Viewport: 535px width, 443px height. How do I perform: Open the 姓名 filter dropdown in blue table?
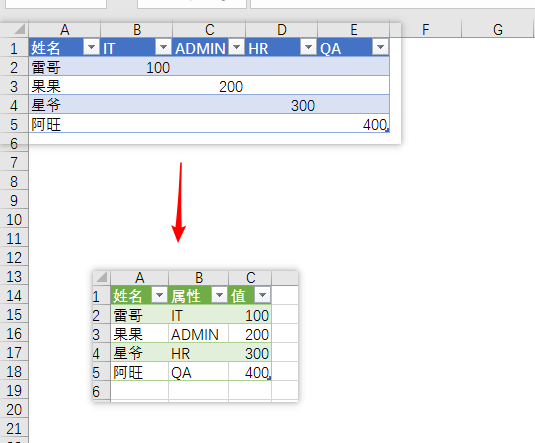tap(91, 47)
